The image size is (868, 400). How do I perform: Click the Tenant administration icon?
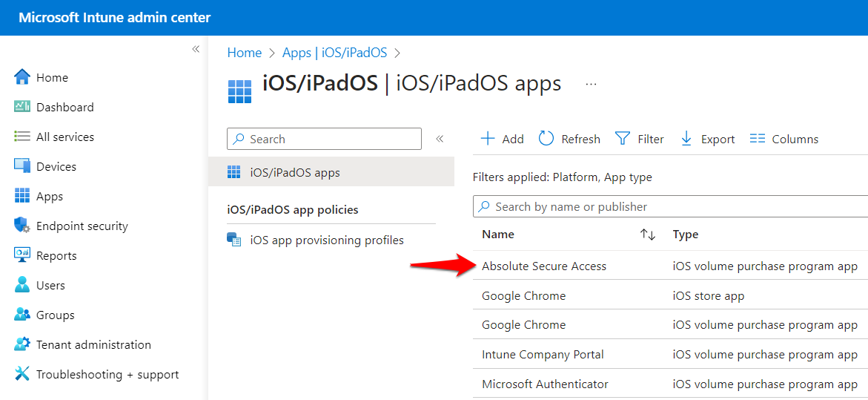point(21,344)
